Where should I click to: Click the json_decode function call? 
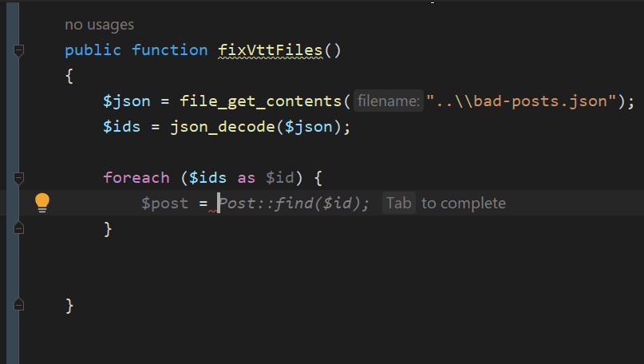(x=223, y=127)
